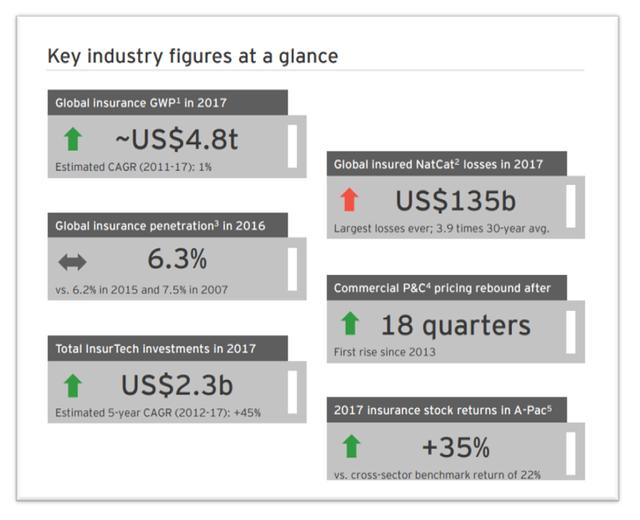Click the green arrow beside +35%
Image resolution: width=640 pixels, height=520 pixels.
point(351,447)
